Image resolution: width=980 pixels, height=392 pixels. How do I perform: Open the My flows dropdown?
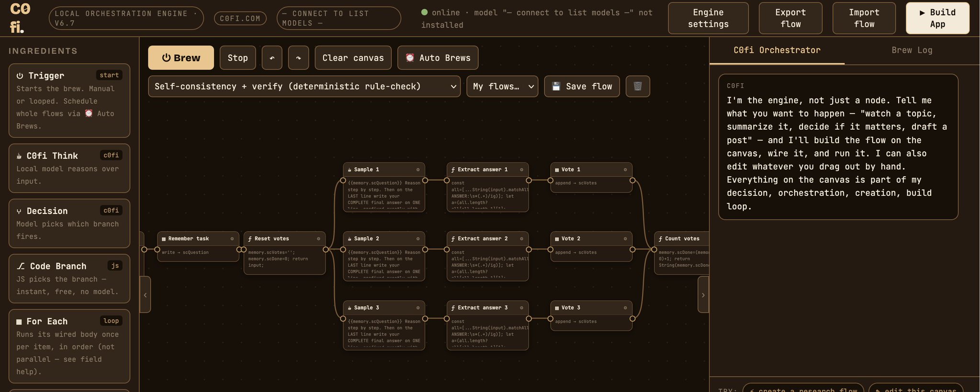tap(502, 86)
